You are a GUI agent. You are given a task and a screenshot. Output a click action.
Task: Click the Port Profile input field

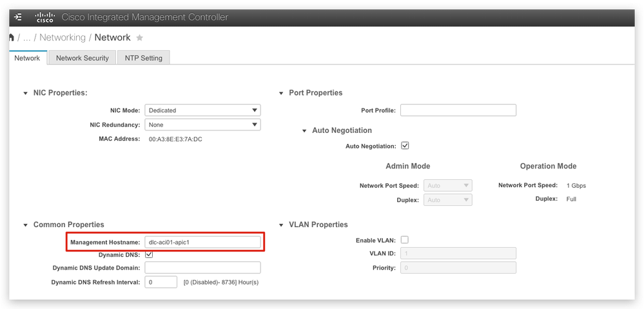point(458,110)
